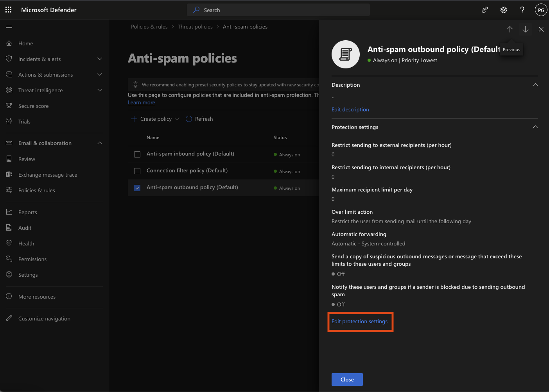The image size is (549, 392).
Task: Click the Edit protection settings link
Action: [360, 321]
